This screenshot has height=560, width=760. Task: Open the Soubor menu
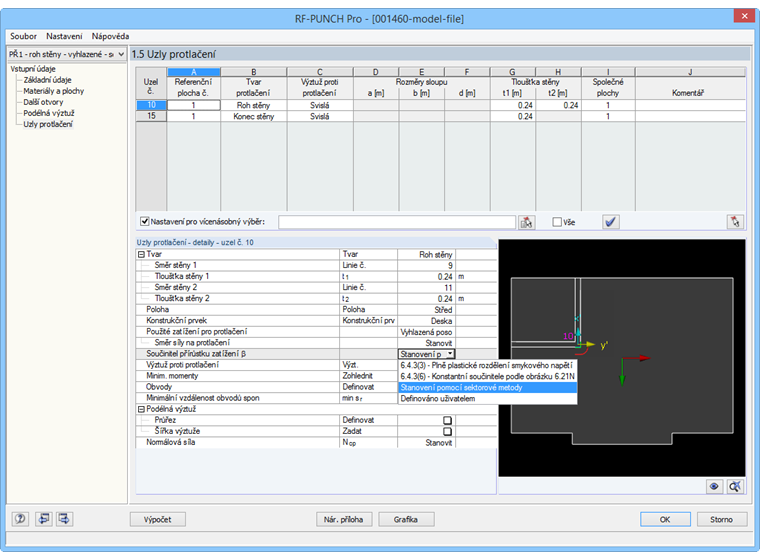(x=23, y=36)
